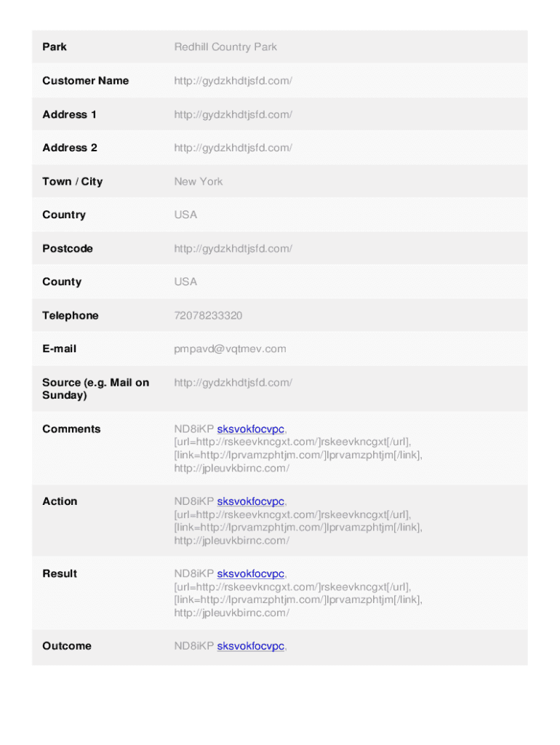The height and width of the screenshot is (745, 560).
Task: Click the Postcode URL value
Action: click(x=233, y=249)
